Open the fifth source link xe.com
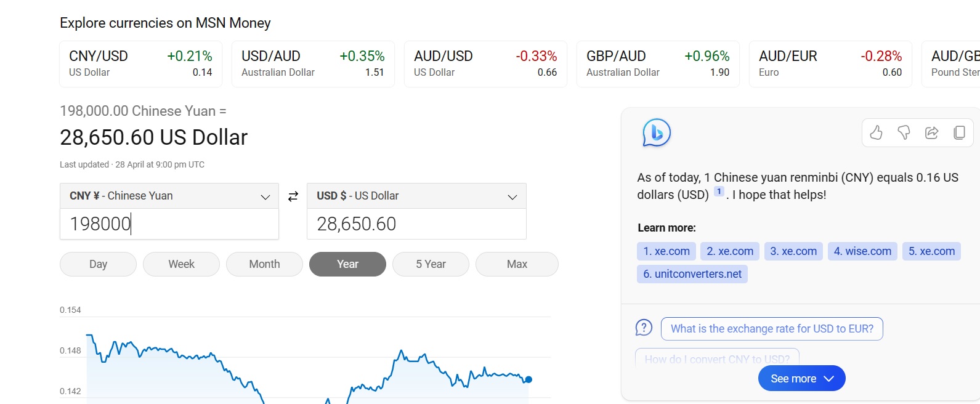Screen dimensions: 980x404 [x=931, y=251]
